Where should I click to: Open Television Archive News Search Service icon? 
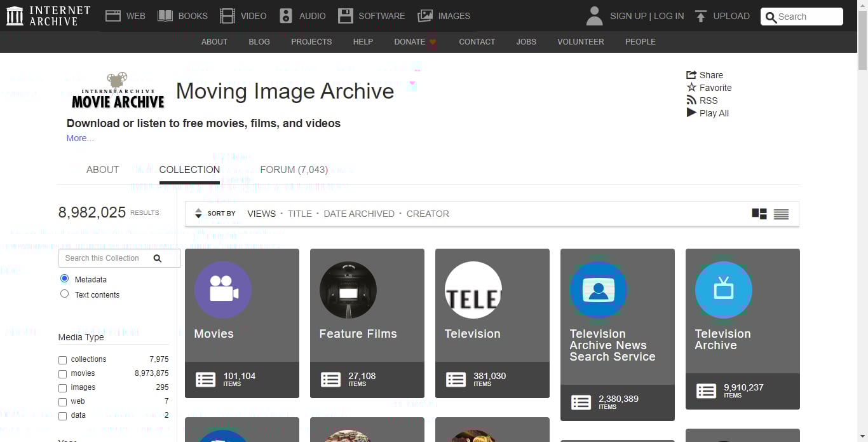(599, 290)
